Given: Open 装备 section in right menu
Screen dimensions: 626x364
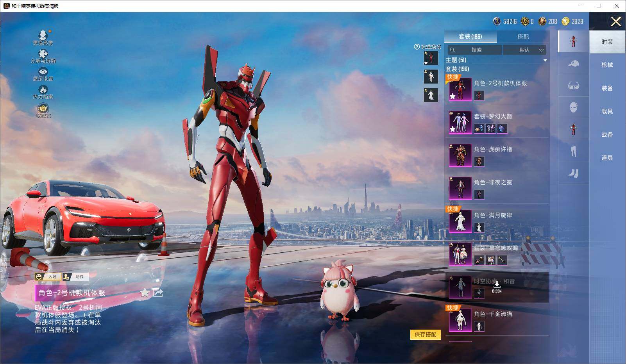Looking at the screenshot, I should 607,88.
